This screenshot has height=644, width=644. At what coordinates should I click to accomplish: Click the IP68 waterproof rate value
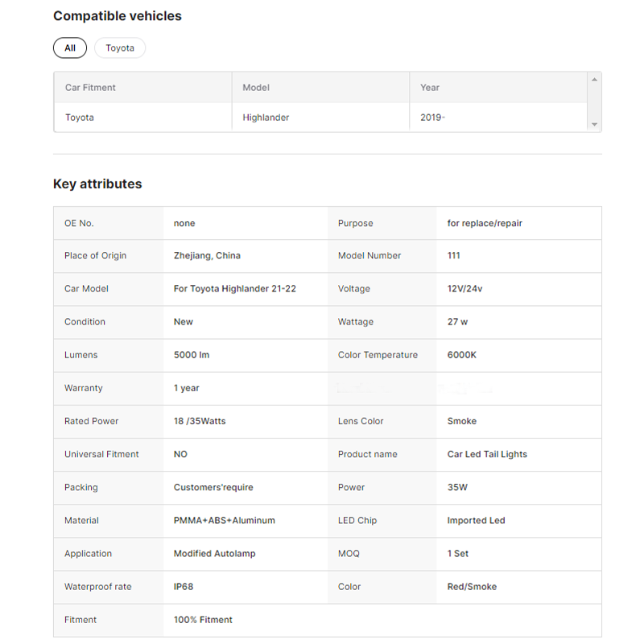[x=184, y=587]
